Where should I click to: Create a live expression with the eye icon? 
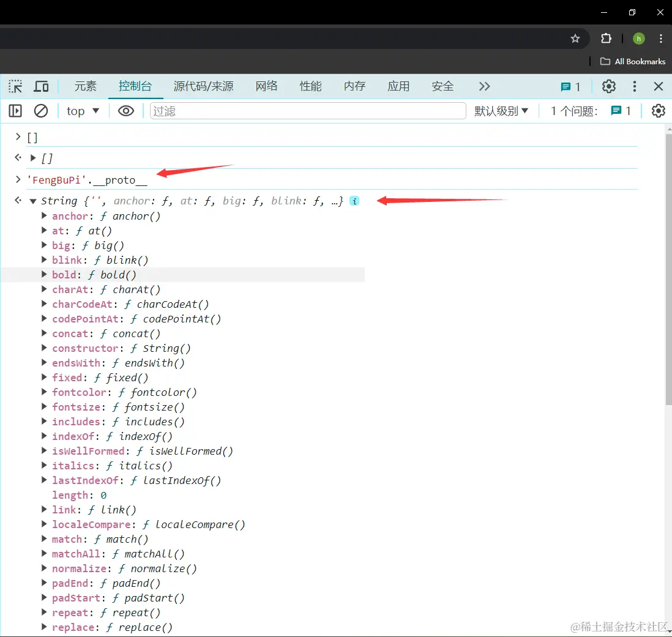coord(126,111)
